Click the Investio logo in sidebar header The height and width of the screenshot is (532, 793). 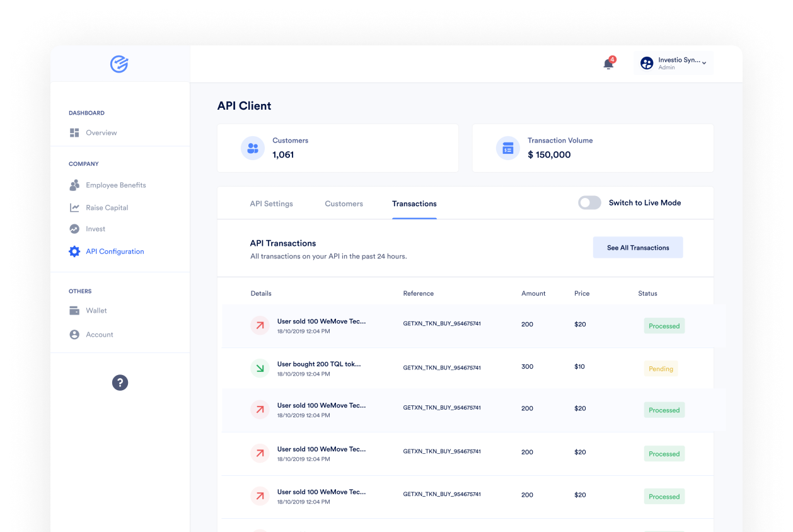119,64
